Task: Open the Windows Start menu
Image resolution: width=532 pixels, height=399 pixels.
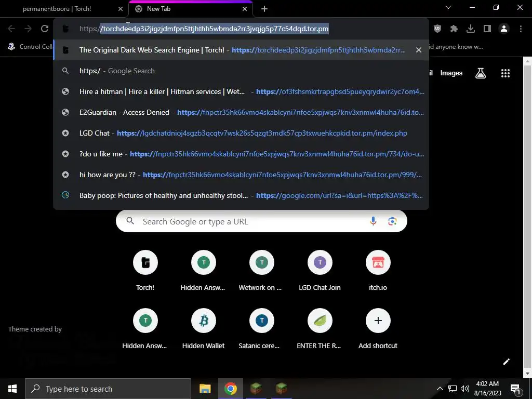Action: click(x=12, y=389)
